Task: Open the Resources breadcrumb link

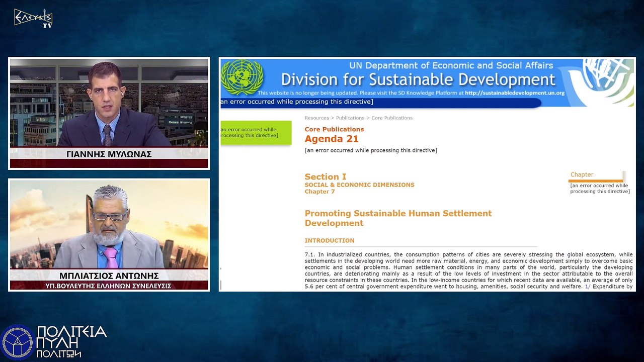Action: (316, 118)
